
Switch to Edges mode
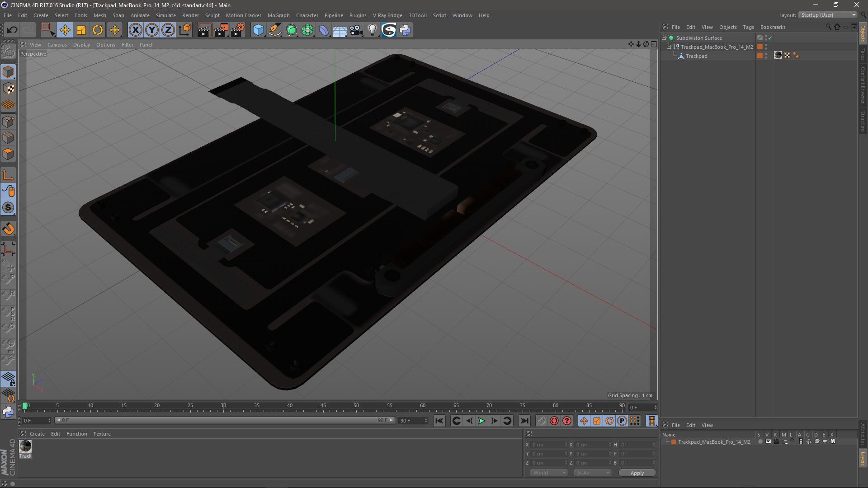click(x=8, y=138)
